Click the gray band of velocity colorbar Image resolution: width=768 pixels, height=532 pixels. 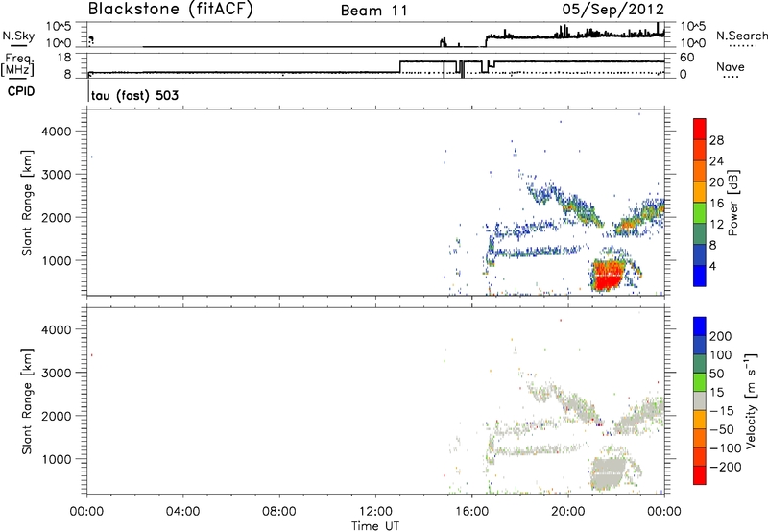700,400
